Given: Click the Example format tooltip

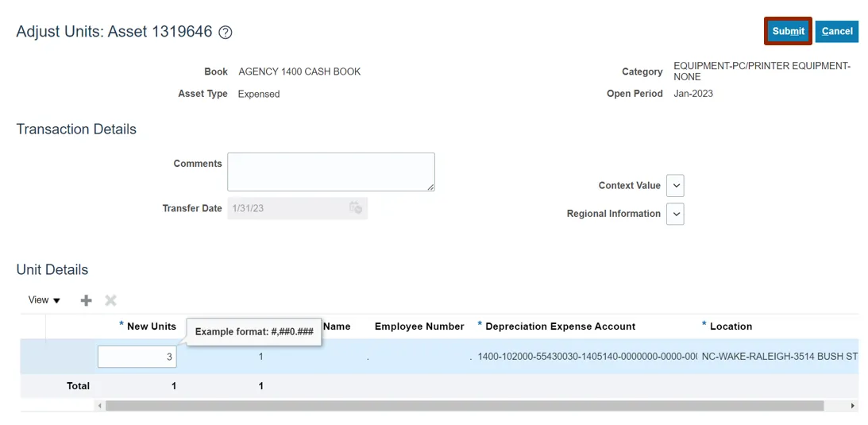Looking at the screenshot, I should tap(255, 332).
